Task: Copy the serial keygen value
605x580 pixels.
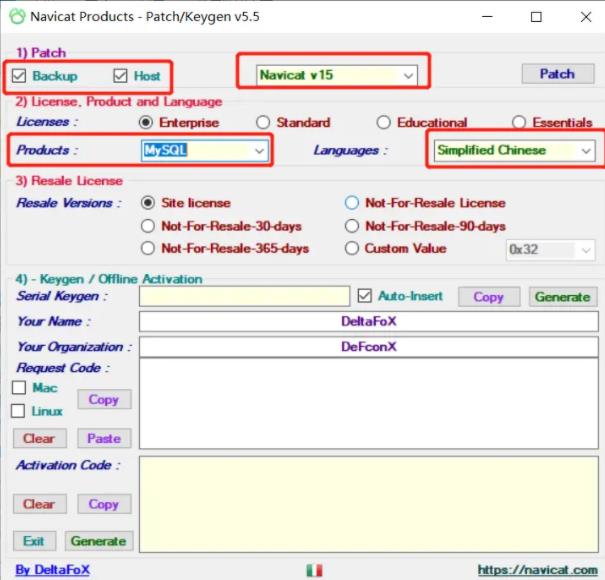Action: (x=489, y=297)
